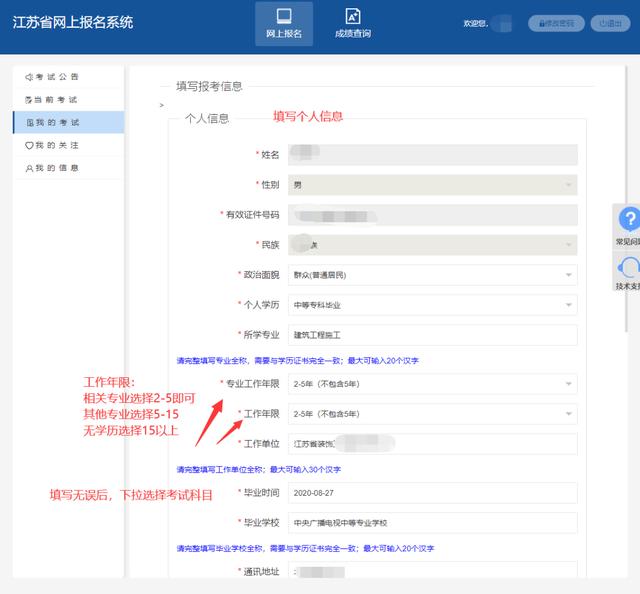Open 考试公告 in the sidebar
640x594 pixels.
click(68, 77)
